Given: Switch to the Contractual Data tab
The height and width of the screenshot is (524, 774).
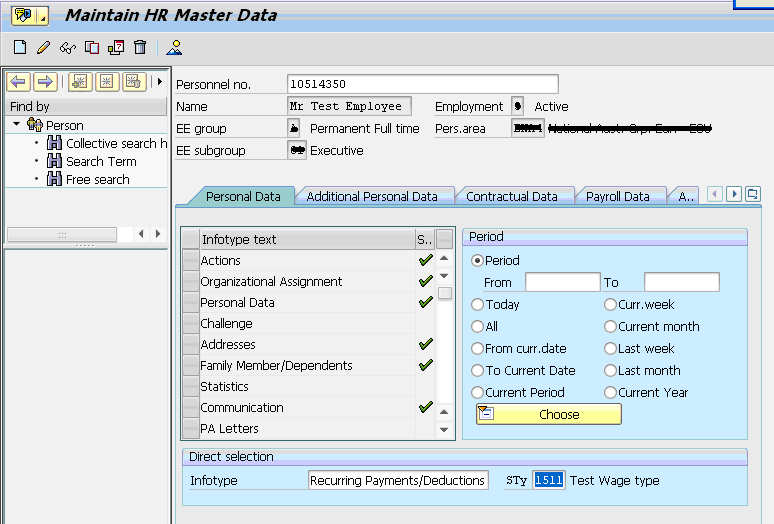Looking at the screenshot, I should (x=511, y=197).
